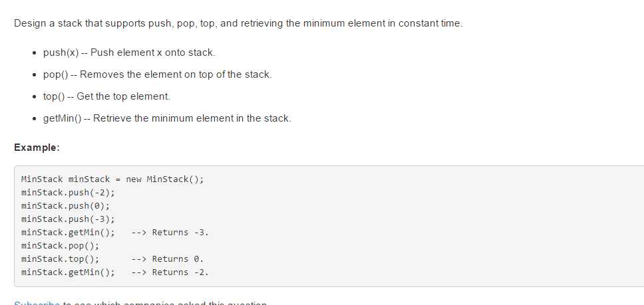This screenshot has height=305, width=644.
Task: Click the new MinStack() constructor code line
Action: click(112, 179)
